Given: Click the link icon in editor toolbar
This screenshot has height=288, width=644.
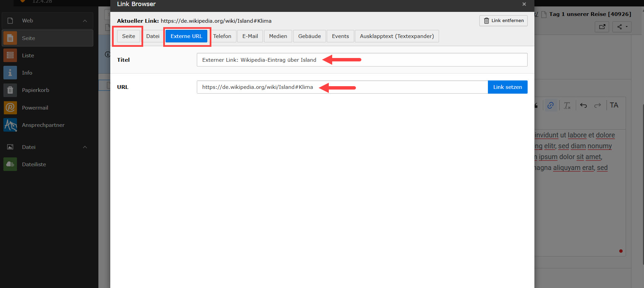Looking at the screenshot, I should (550, 105).
